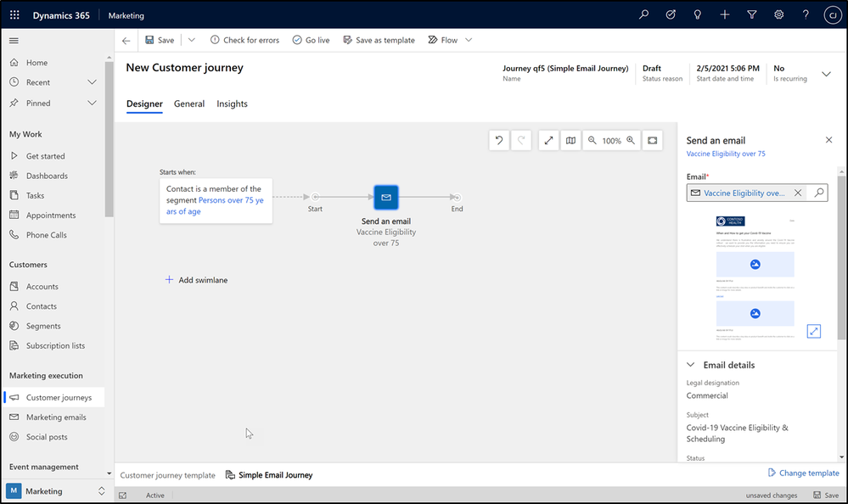Click Save as template
This screenshot has height=504, width=848.
[x=379, y=40]
